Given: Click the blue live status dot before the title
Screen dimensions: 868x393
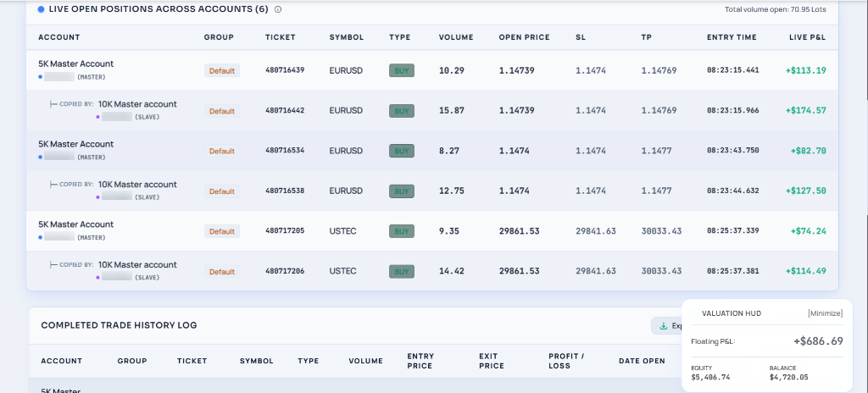Looking at the screenshot, I should (41, 9).
